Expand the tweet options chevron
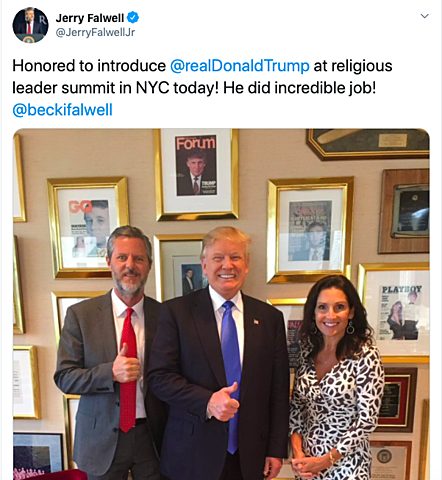Screen dimensions: 442x480 coord(424,16)
